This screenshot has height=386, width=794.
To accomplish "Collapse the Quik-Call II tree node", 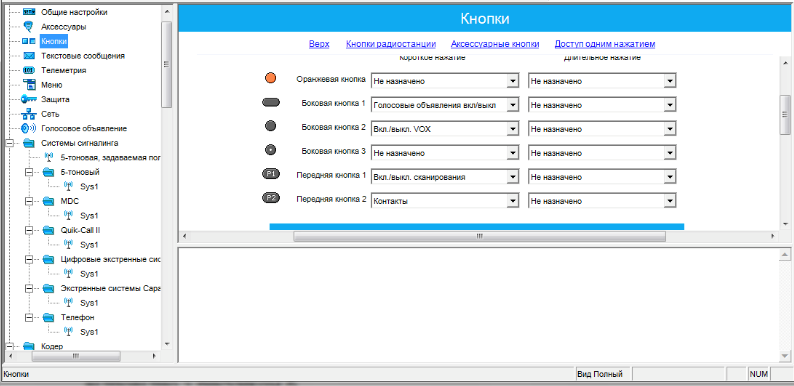I will pos(28,230).
